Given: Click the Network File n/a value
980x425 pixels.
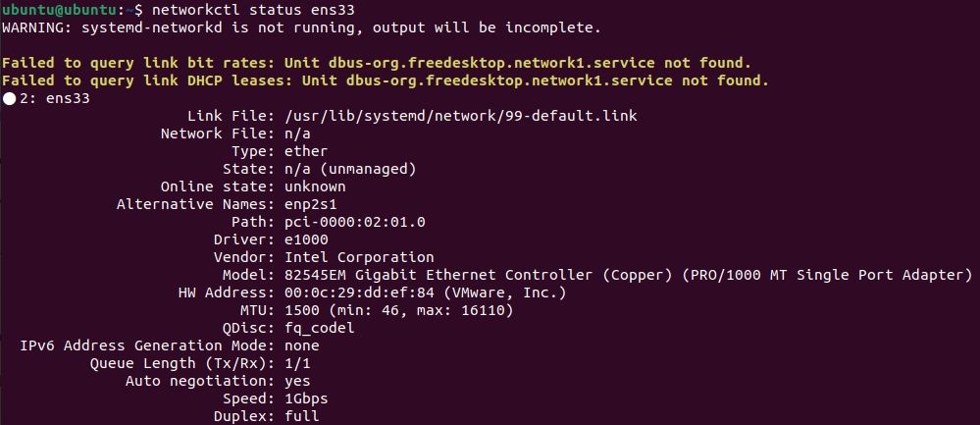Looking at the screenshot, I should pyautogui.click(x=297, y=133).
